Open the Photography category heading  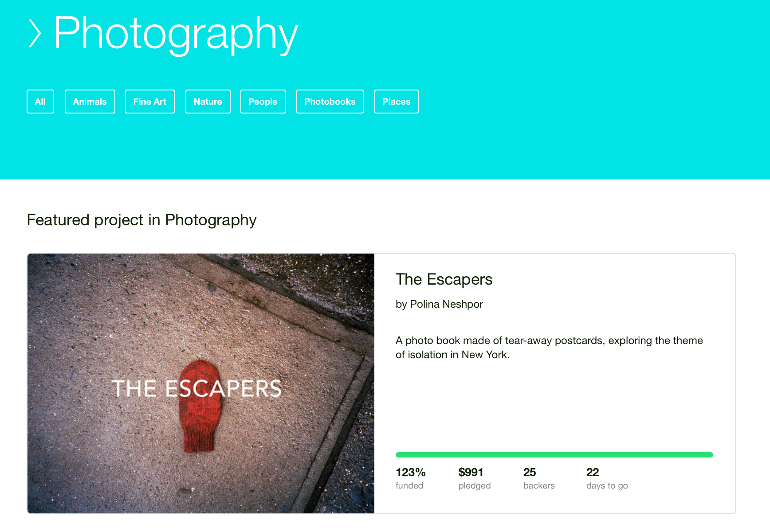tap(176, 33)
